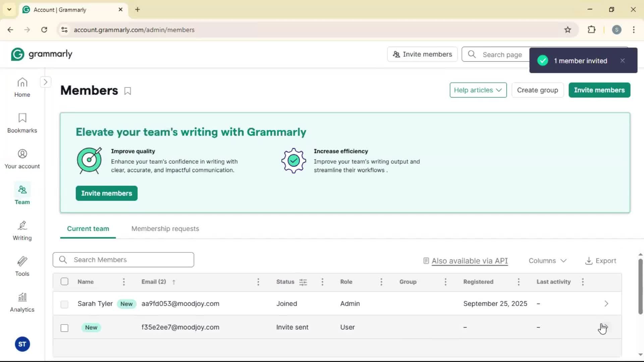Check the f35e2ee7@moodjoy.com row checkbox
This screenshot has height=362, width=644.
(64, 327)
